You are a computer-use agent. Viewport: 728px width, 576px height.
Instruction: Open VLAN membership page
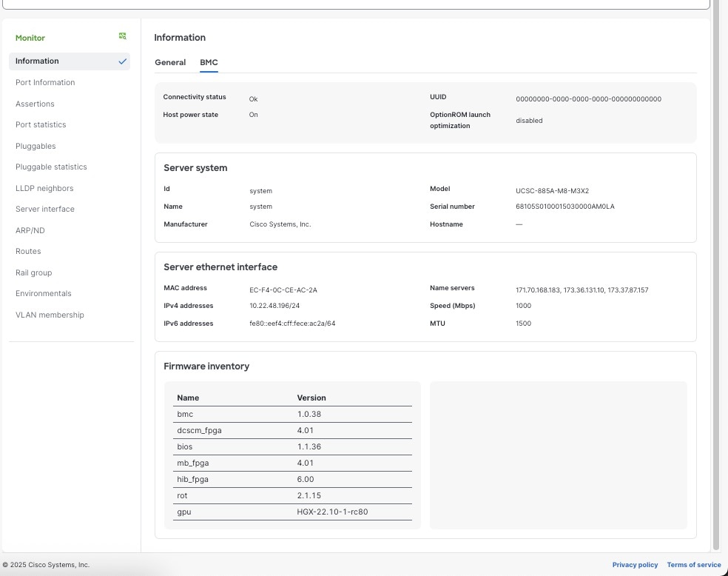click(50, 315)
